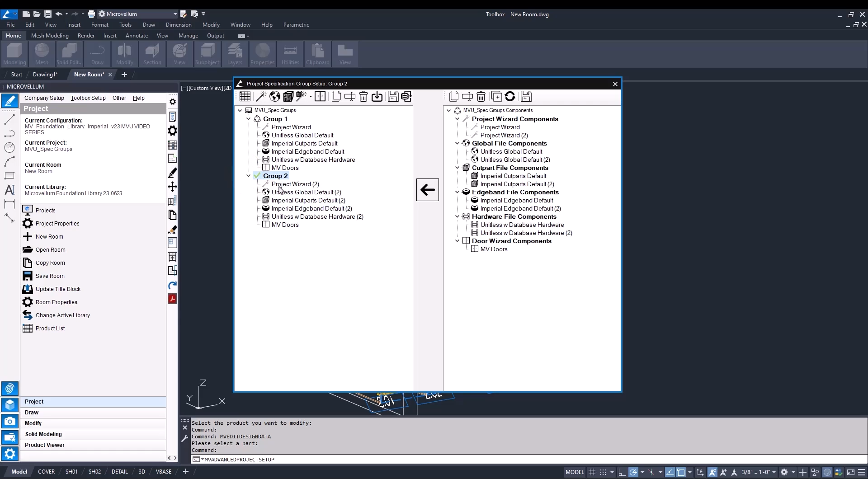Viewport: 868px width, 479px height.
Task: Toggle MODEL space button in status bar
Action: click(575, 472)
